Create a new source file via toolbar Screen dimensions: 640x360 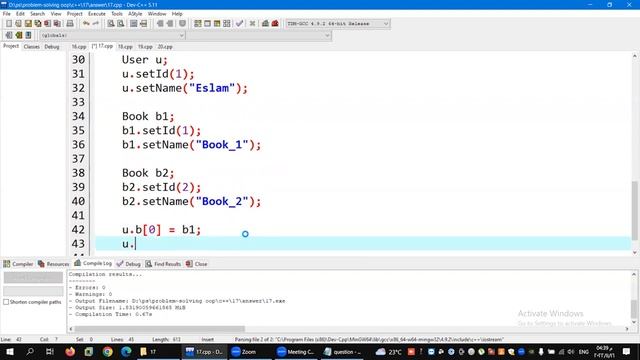click(x=9, y=24)
